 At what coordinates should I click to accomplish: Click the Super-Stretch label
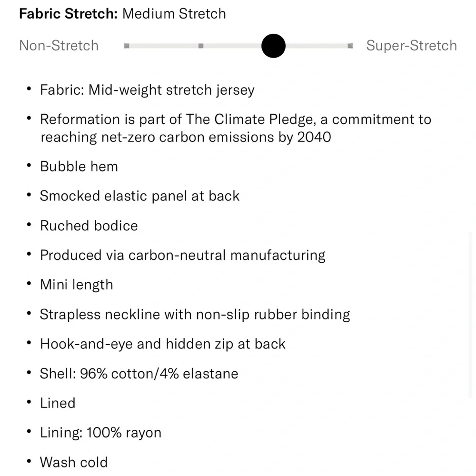click(x=411, y=46)
